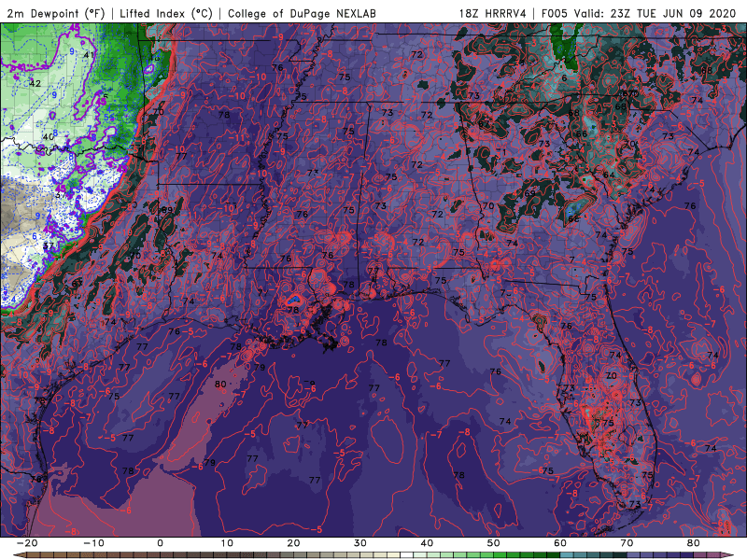Click the '20' label on the color scale
This screenshot has width=747, height=560.
click(293, 543)
